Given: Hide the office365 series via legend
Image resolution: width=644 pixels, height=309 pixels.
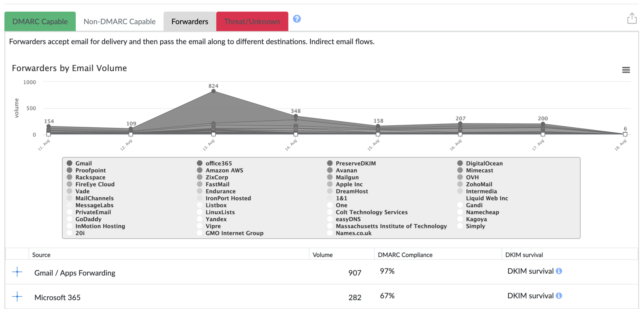Looking at the screenshot, I should [214, 163].
